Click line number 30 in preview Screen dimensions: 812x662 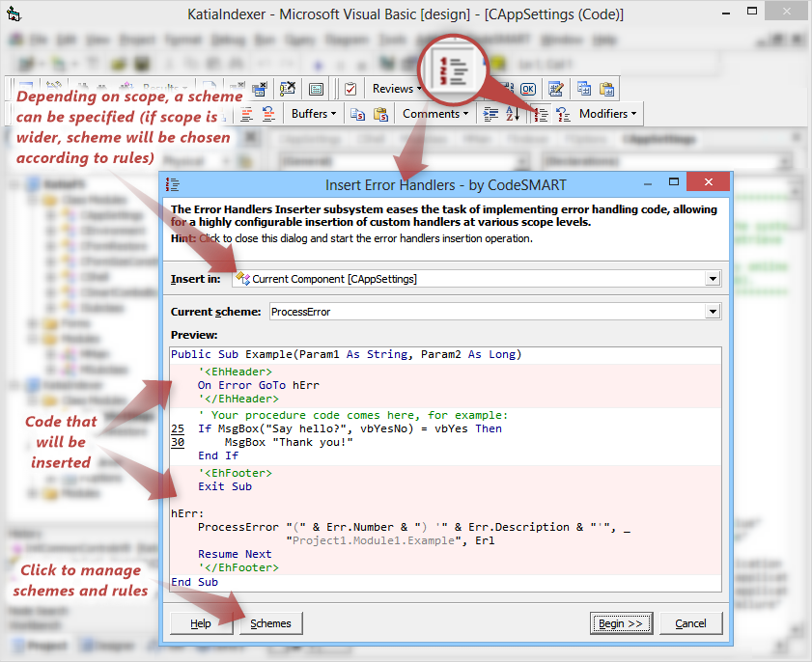[x=178, y=443]
